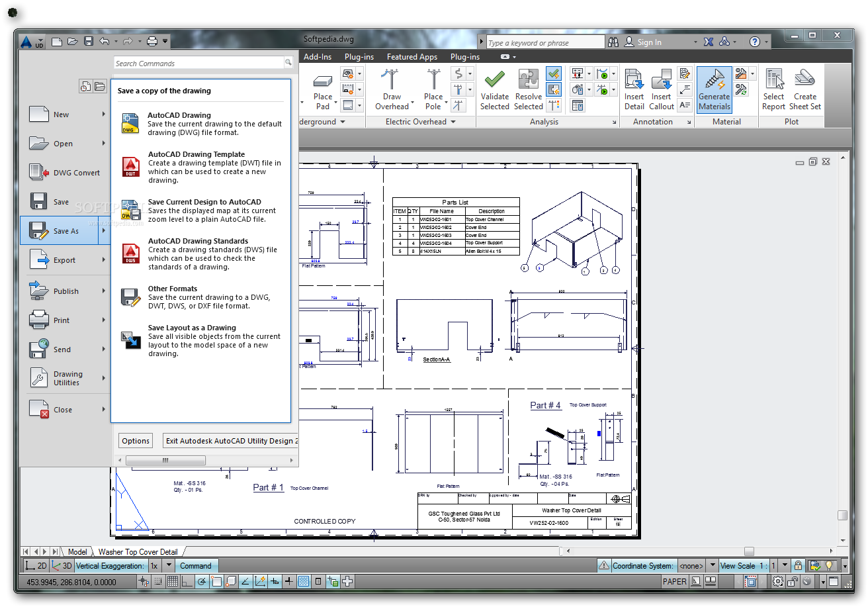
Task: Click the binoculars search icon
Action: (613, 42)
